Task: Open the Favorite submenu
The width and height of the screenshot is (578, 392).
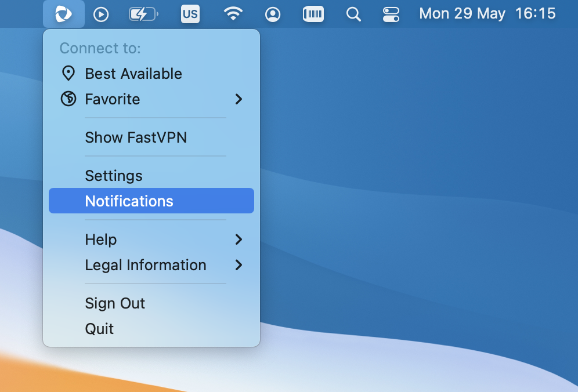Action: click(x=151, y=99)
